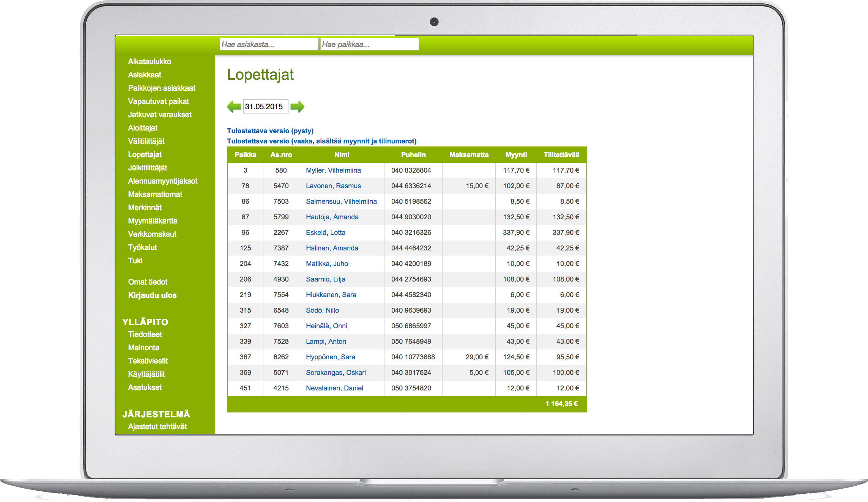Viewport: 868px width, 502px height.
Task: Open customer Hautoja, Amanda
Action: tap(332, 217)
